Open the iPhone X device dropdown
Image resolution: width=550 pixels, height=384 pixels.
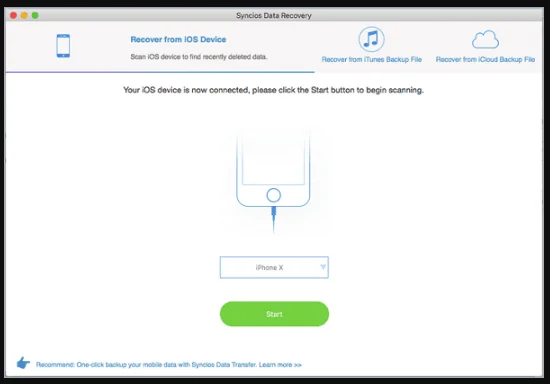pos(274,267)
